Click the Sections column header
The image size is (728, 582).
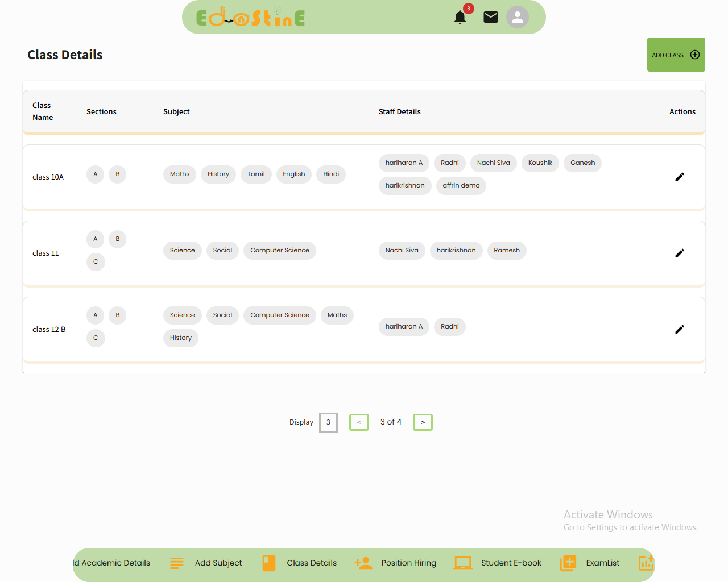(101, 111)
